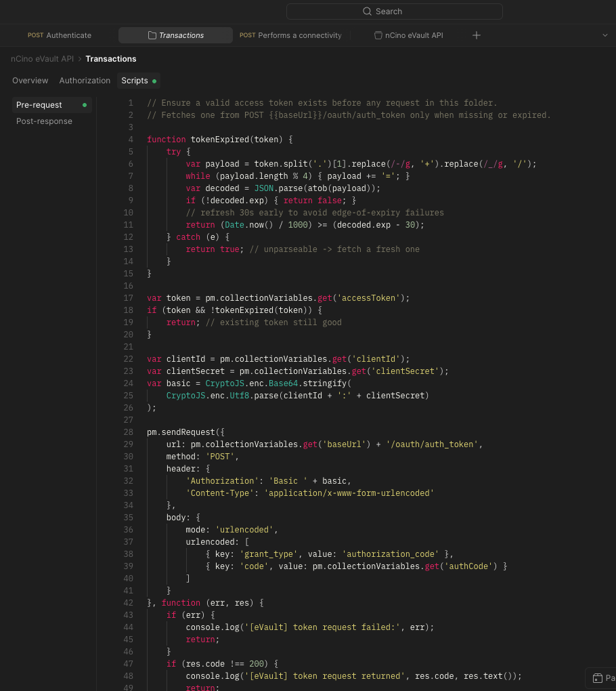Click the folder icon on Transactions tab
Image resolution: width=616 pixels, height=691 pixels.
[152, 35]
